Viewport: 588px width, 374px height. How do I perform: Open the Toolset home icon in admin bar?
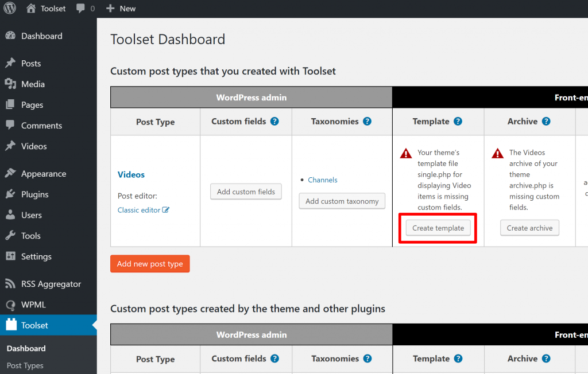(31, 8)
